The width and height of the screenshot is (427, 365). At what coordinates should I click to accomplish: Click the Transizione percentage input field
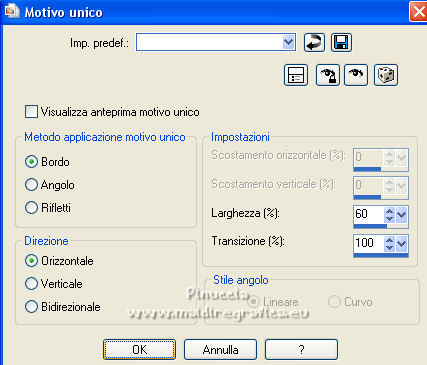click(x=368, y=243)
